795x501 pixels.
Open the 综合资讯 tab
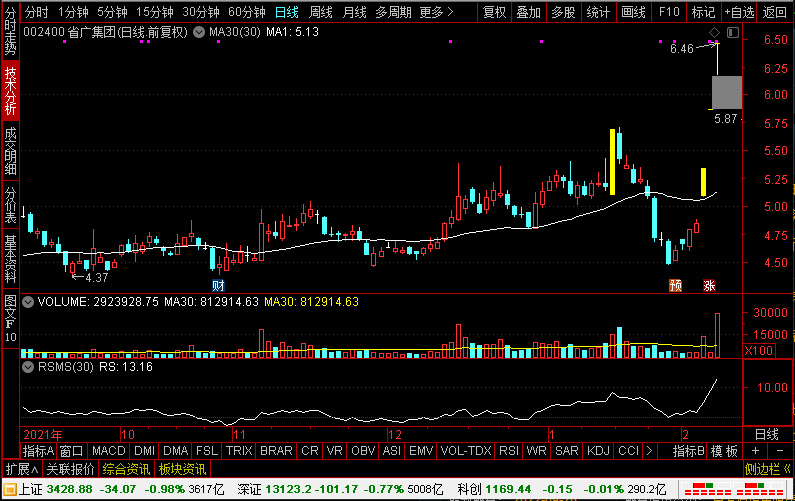[126, 469]
